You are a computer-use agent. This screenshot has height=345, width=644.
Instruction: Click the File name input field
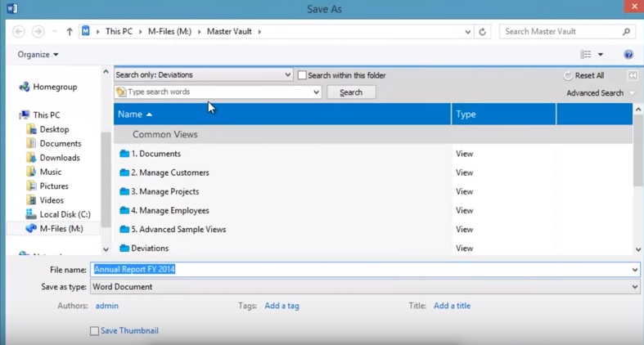click(360, 269)
